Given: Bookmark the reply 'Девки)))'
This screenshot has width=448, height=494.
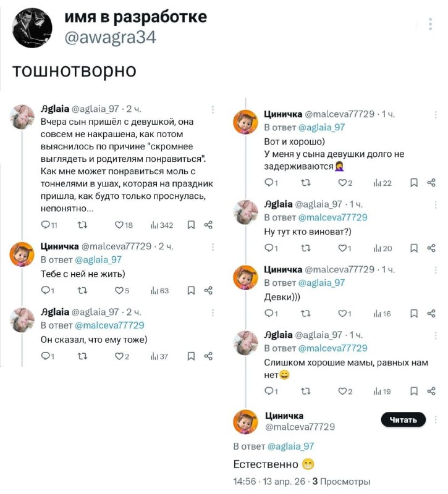Looking at the screenshot, I should coord(413,314).
